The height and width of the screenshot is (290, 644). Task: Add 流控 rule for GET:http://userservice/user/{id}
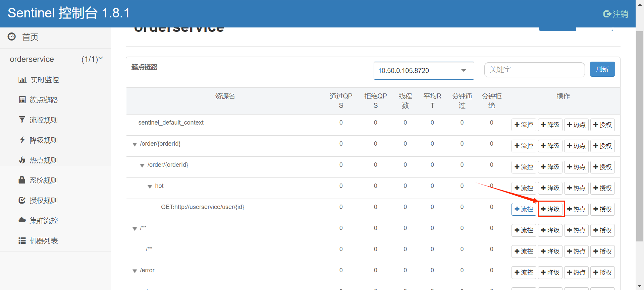pyautogui.click(x=524, y=209)
